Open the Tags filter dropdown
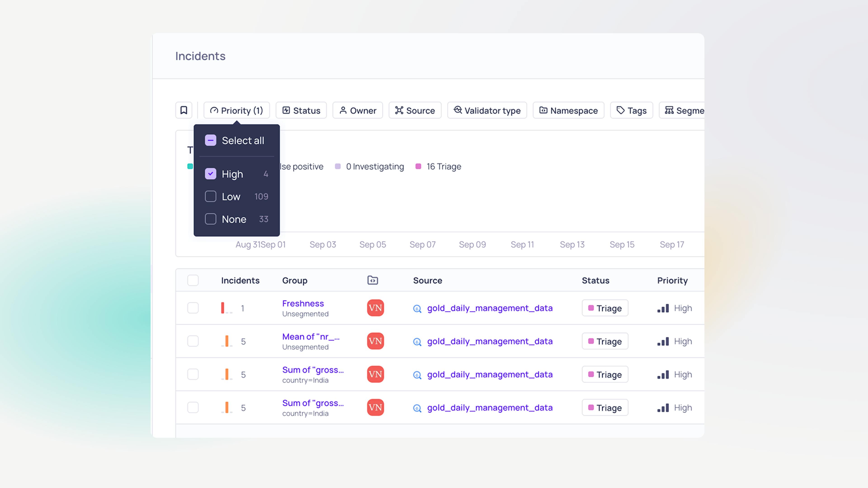Image resolution: width=868 pixels, height=488 pixels. click(x=632, y=110)
